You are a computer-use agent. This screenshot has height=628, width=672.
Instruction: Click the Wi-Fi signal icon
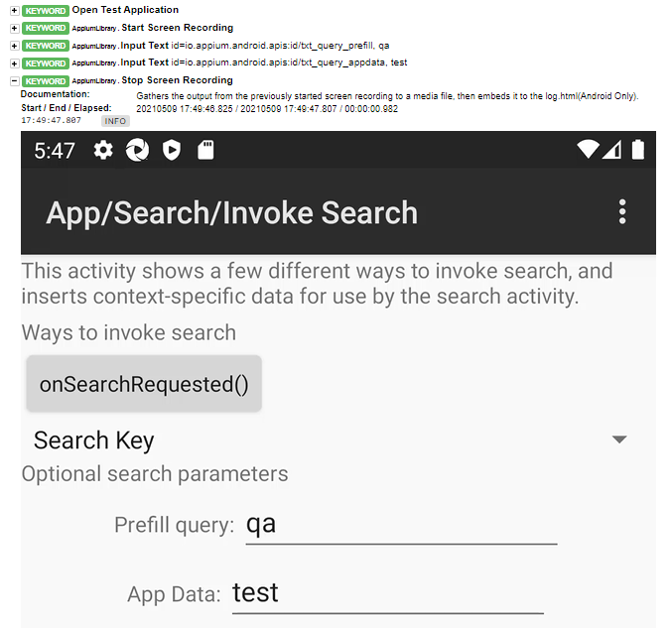pyautogui.click(x=588, y=150)
